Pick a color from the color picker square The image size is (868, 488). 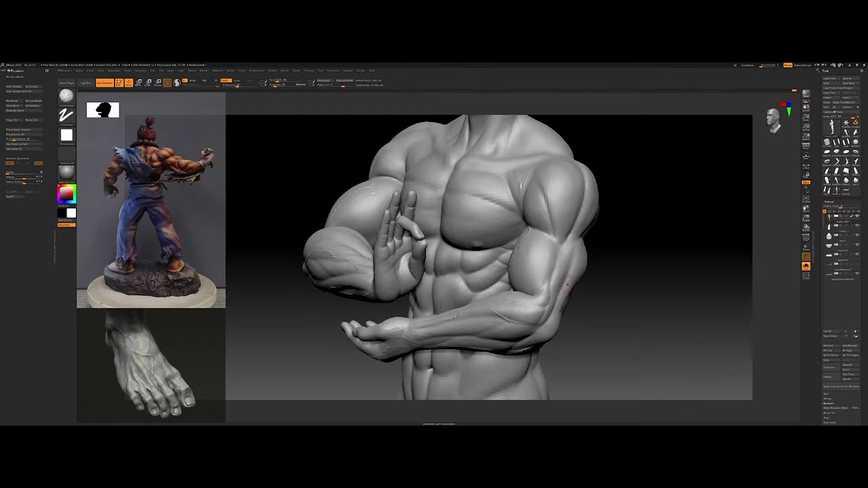tap(66, 195)
